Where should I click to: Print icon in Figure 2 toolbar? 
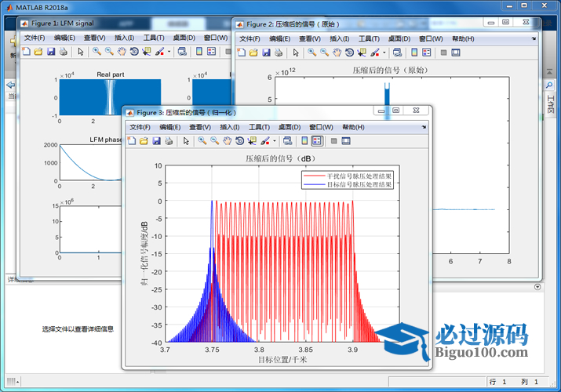coord(279,53)
